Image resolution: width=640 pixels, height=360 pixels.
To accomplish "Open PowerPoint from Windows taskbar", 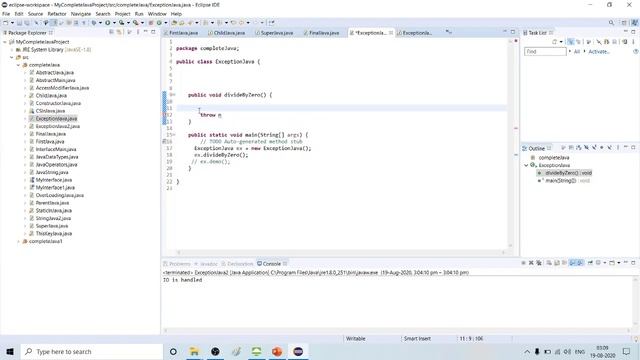I will click(x=277, y=351).
